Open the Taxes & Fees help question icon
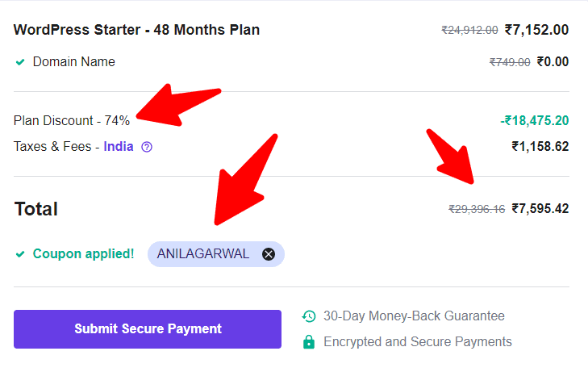Viewport: 588px width, 372px height. (147, 147)
